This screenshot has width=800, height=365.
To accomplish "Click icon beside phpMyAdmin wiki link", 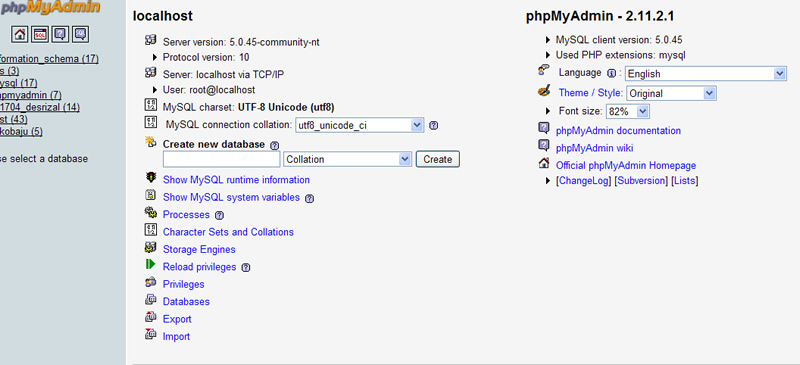I will coord(544,145).
